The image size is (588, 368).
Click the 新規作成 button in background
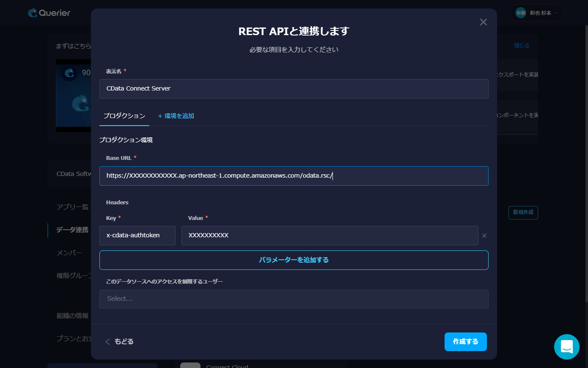click(523, 212)
